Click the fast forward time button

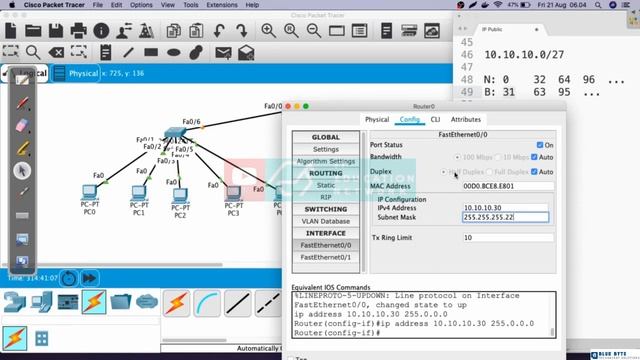click(x=89, y=278)
